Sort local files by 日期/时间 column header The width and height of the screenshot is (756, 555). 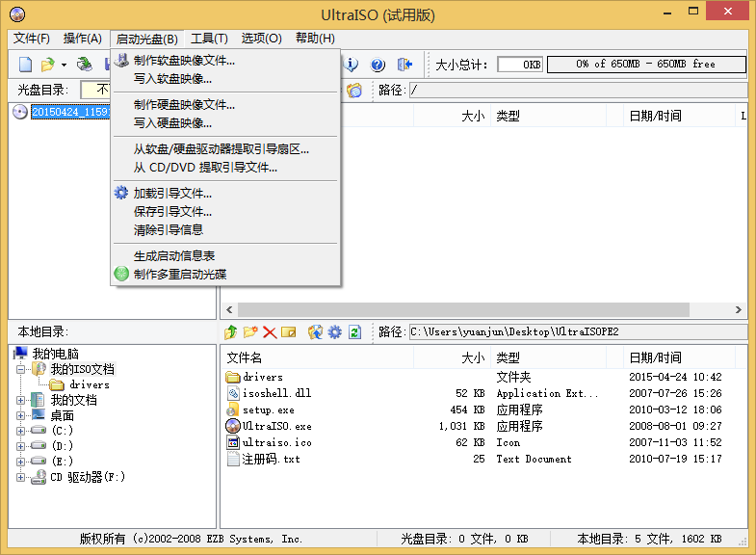tap(678, 357)
